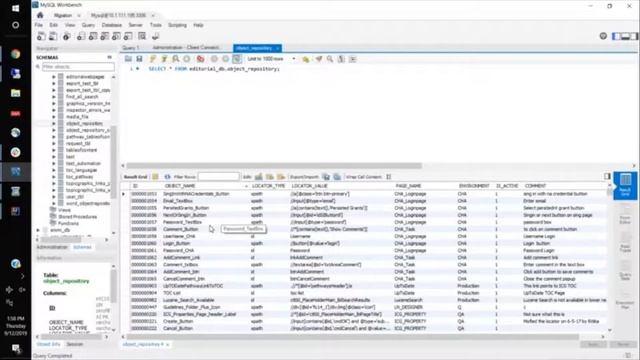This screenshot has width=640, height=360.
Task: Click the create new schema icon
Action: (81, 36)
